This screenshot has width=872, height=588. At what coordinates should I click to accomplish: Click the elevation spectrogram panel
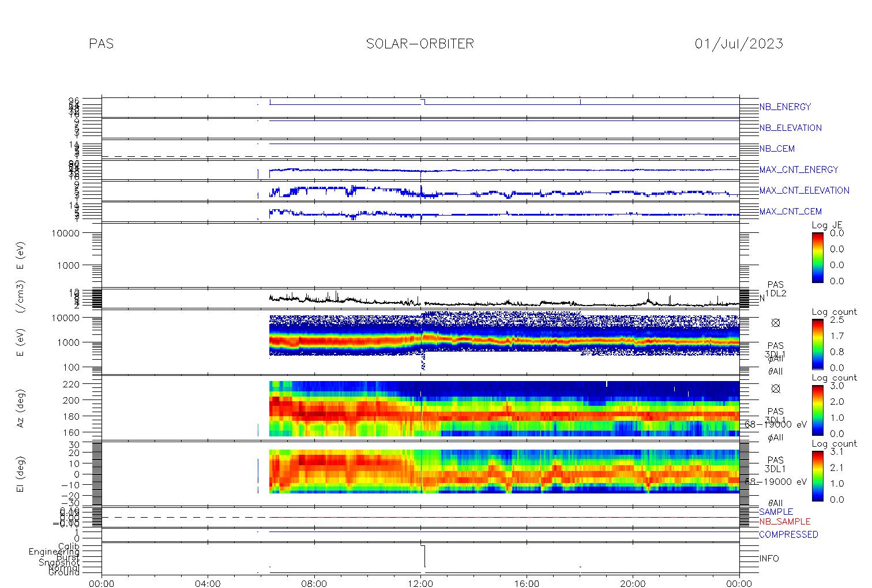tap(420, 473)
